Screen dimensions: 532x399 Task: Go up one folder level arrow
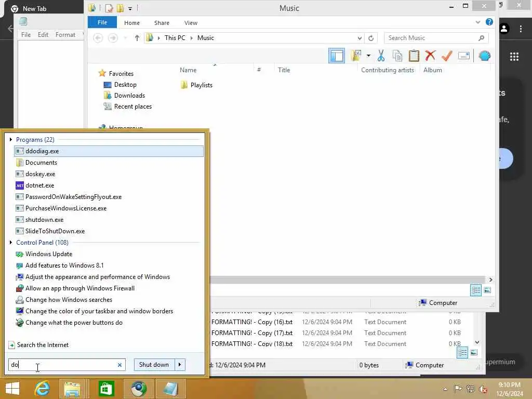(137, 38)
